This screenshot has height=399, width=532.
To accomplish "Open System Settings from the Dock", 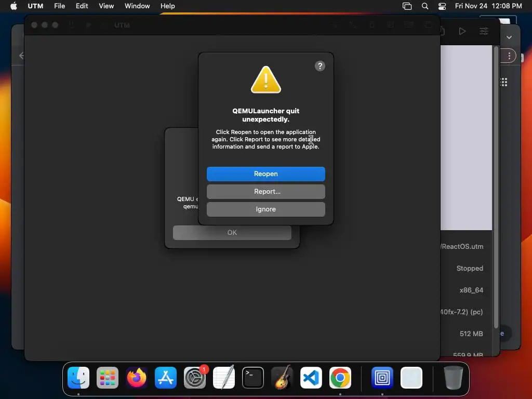I will tap(195, 378).
